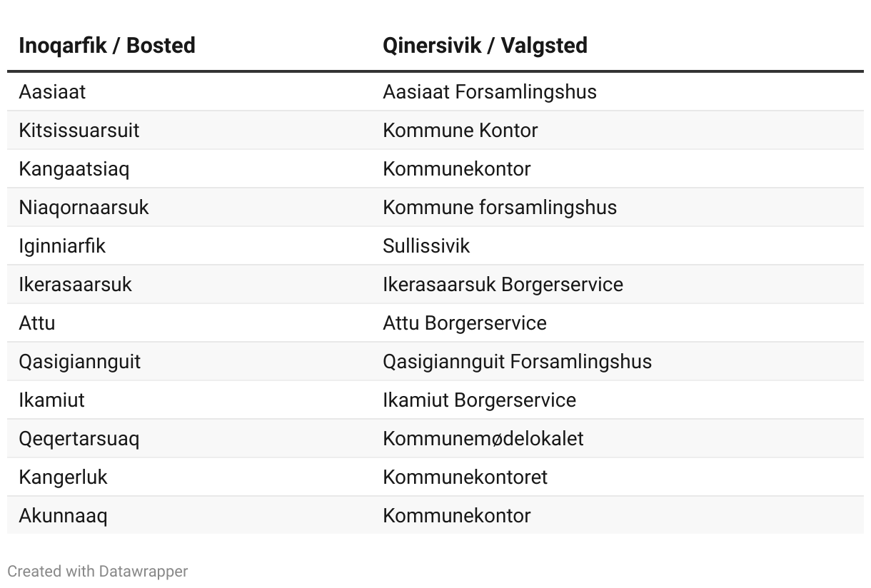Click the Ikerasaarsuk Borgerservice cell
Image resolution: width=871 pixels, height=588 pixels.
pos(503,285)
